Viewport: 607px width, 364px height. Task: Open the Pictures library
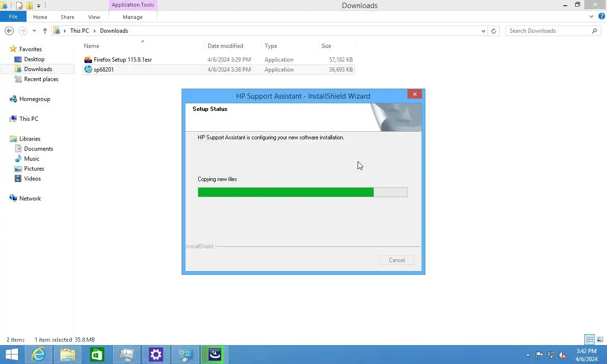[x=34, y=169]
